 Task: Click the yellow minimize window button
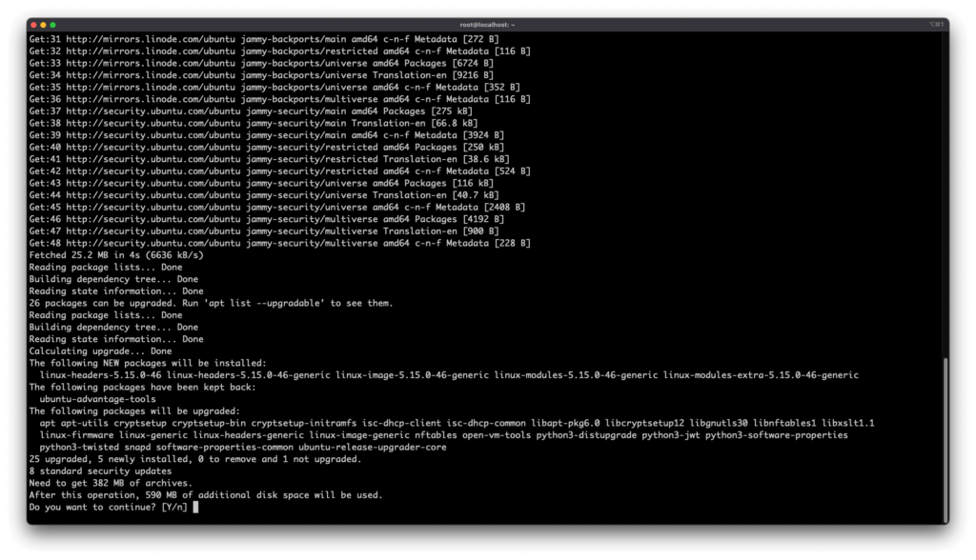tap(43, 25)
